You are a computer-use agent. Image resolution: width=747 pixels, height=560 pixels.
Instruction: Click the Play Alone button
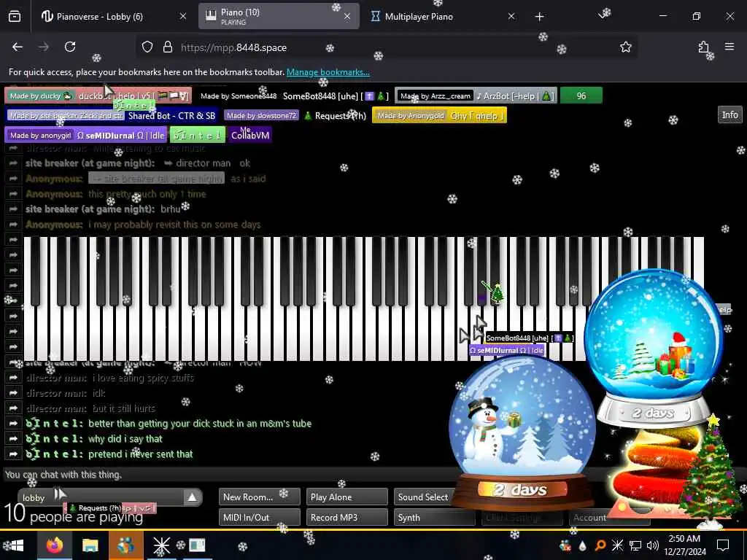347,497
